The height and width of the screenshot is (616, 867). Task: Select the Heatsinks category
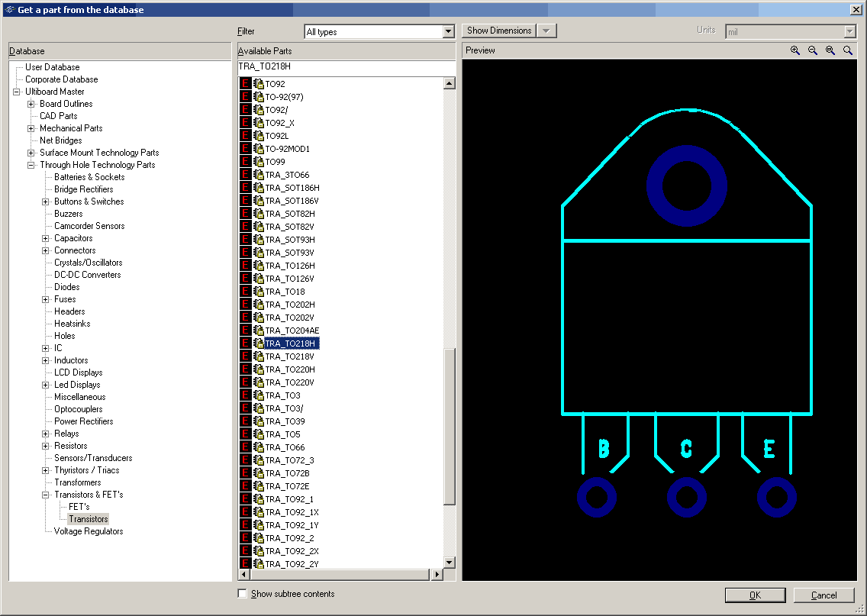pyautogui.click(x=72, y=324)
